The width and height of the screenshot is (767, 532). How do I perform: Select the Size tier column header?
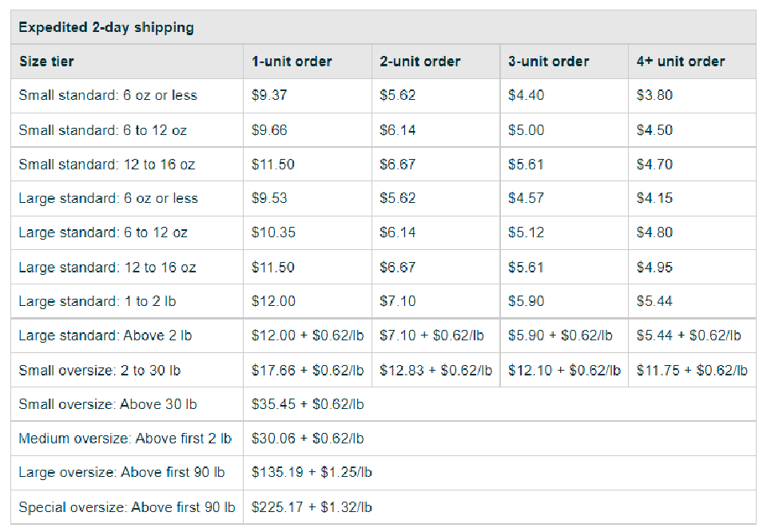[x=46, y=62]
